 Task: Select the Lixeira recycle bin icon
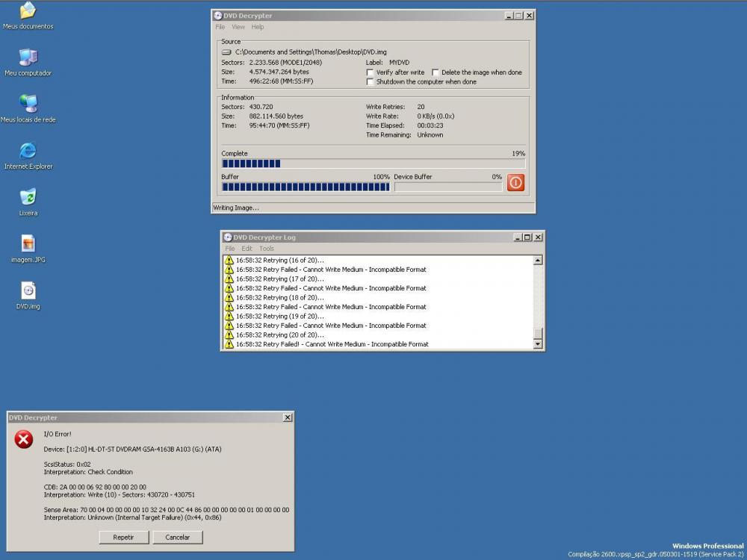coord(28,197)
